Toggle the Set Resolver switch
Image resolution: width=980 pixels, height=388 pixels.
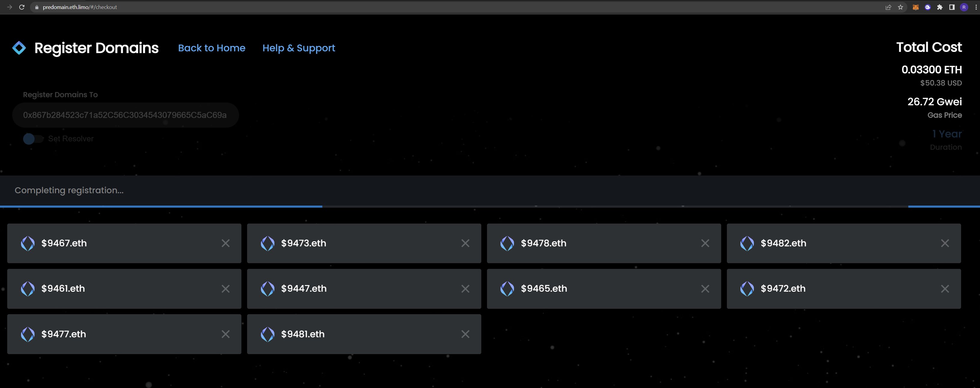[33, 139]
